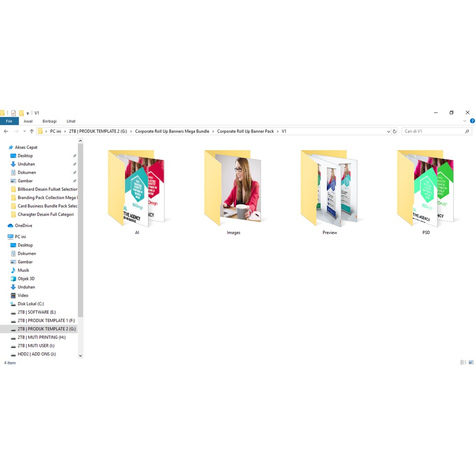Open the Berbagi ribbon tab

[x=49, y=121]
